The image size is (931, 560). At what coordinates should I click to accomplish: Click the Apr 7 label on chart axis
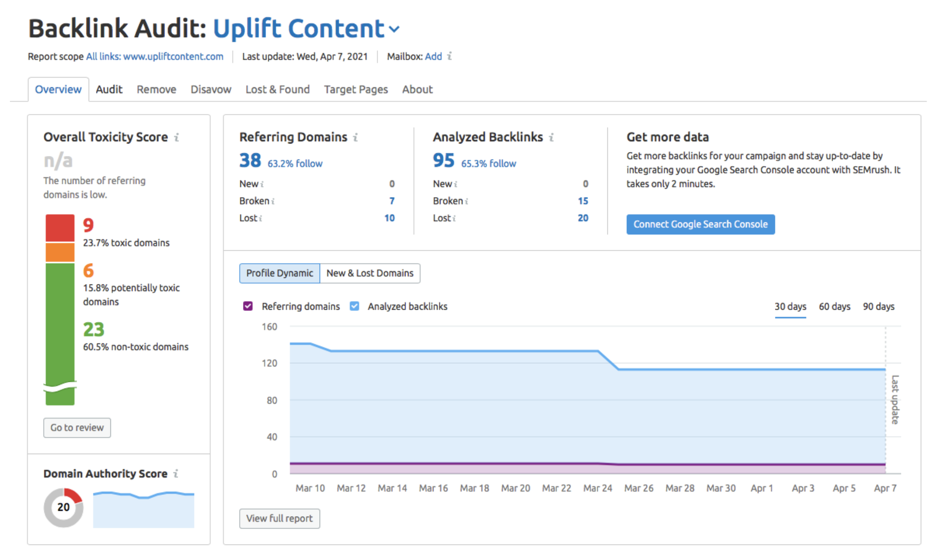point(885,488)
